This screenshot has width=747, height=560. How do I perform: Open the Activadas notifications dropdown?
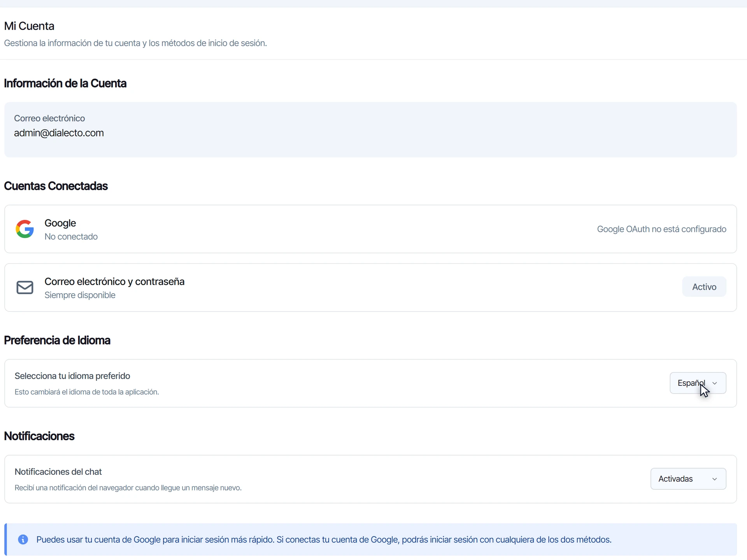coord(688,479)
